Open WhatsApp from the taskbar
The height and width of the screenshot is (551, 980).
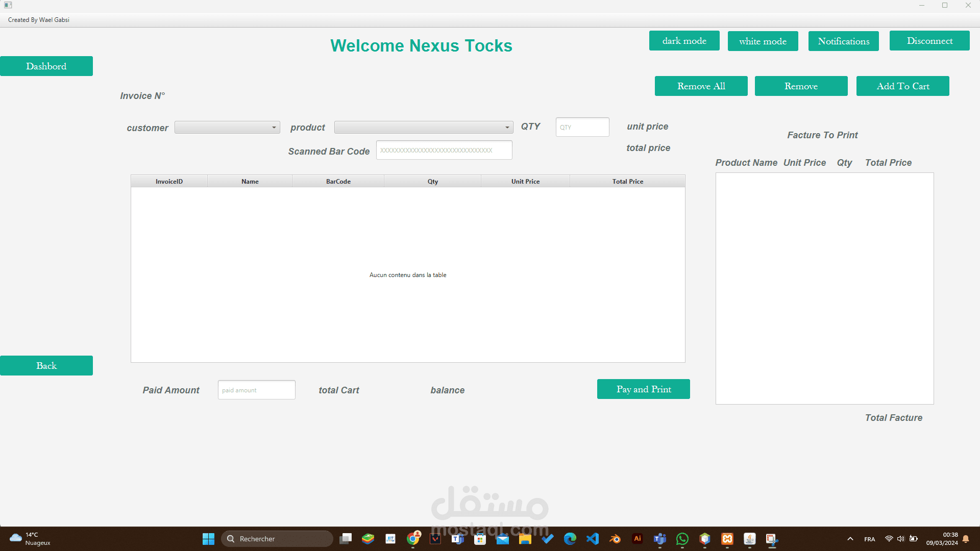tap(682, 539)
